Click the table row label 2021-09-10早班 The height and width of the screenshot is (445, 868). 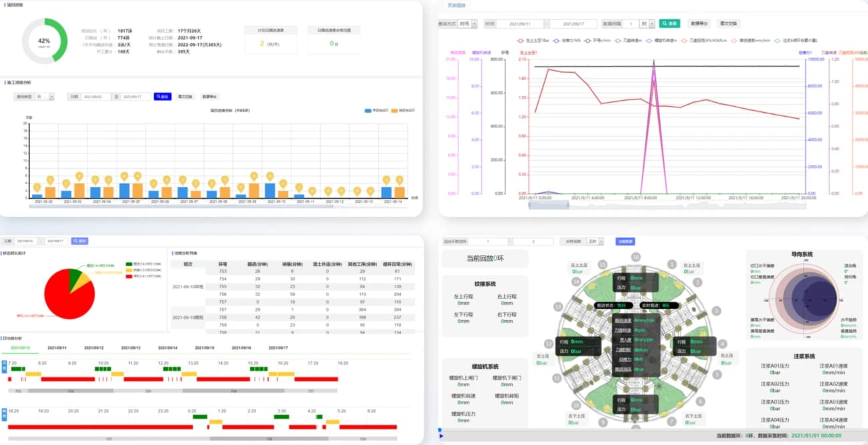coord(189,286)
